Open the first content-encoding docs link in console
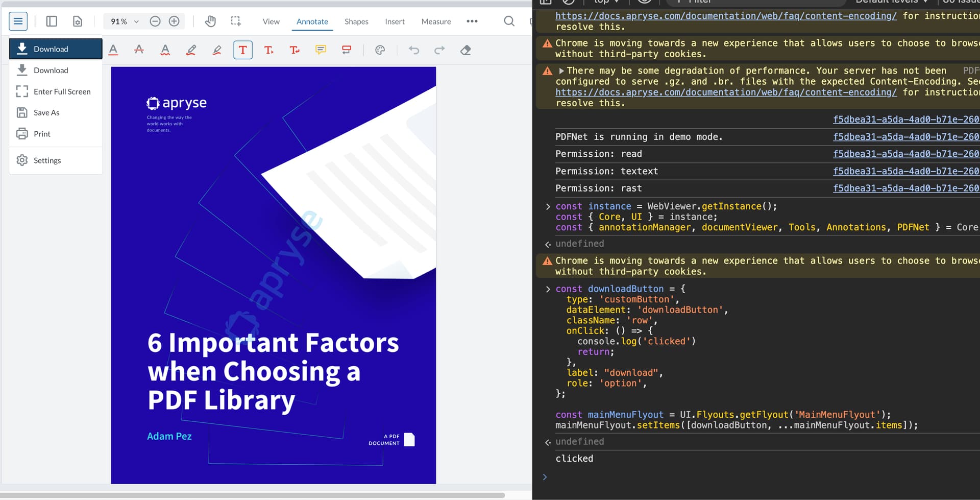 click(726, 16)
